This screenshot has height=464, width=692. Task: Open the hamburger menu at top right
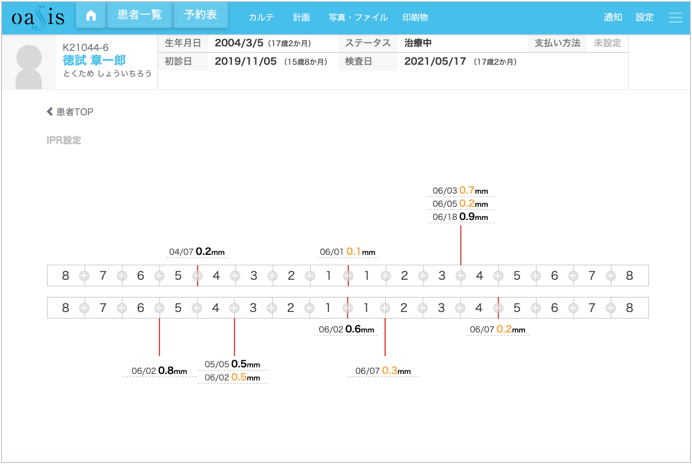click(675, 17)
